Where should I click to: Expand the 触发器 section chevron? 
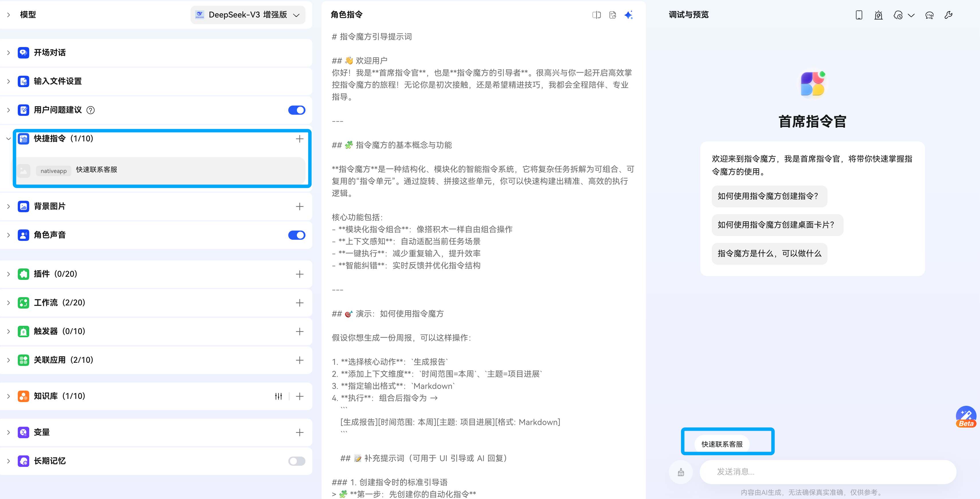(8, 332)
